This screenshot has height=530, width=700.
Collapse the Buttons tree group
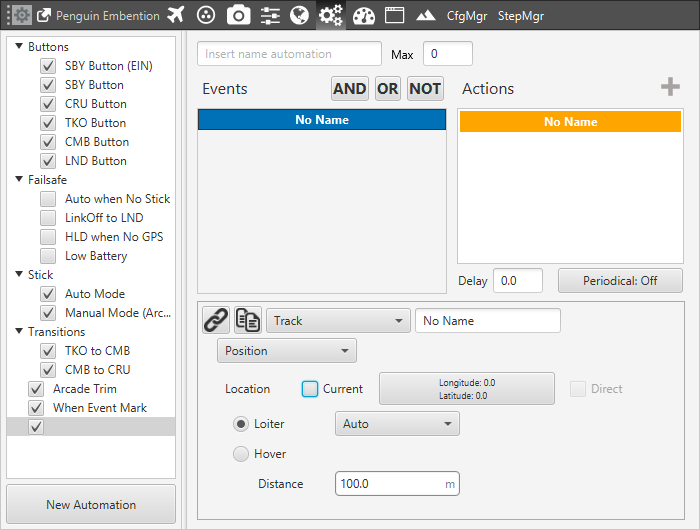[x=19, y=46]
